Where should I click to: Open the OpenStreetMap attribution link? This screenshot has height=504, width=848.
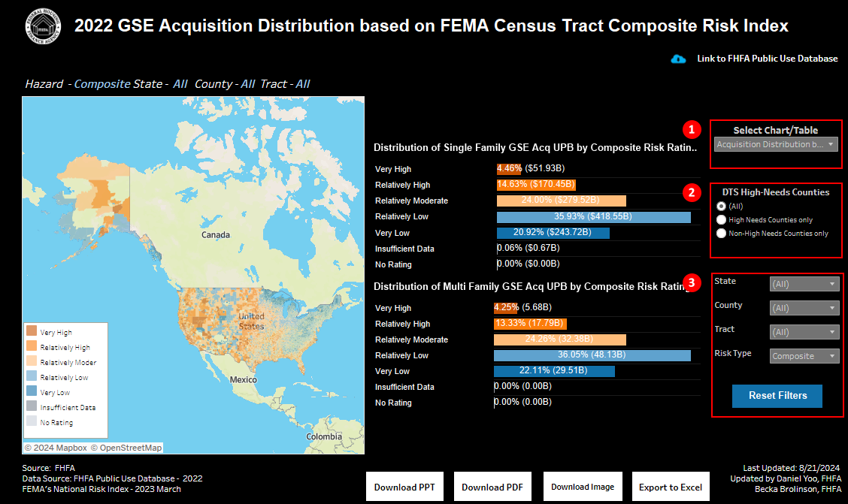click(126, 448)
